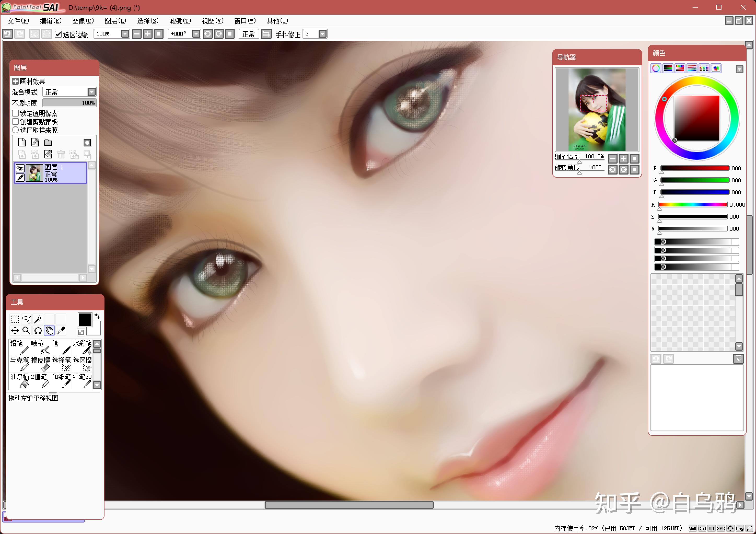Choose the 喷枪 airbrush tool

(40, 347)
